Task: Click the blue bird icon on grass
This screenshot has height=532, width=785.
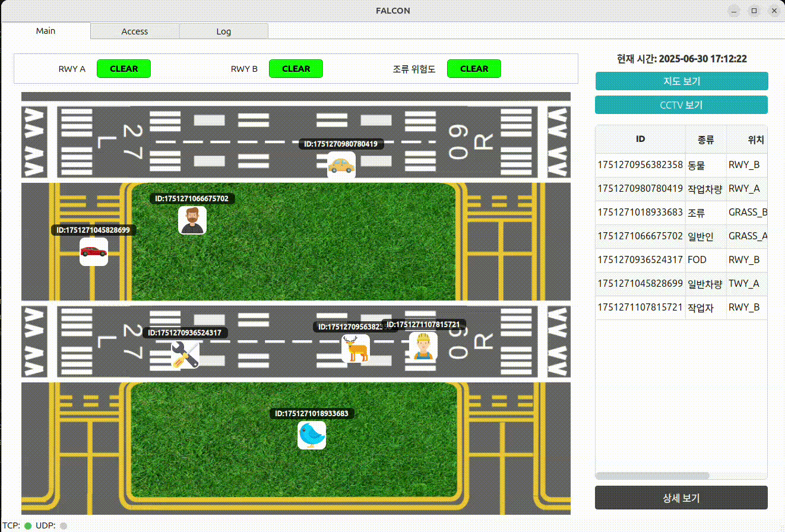Action: pyautogui.click(x=312, y=435)
